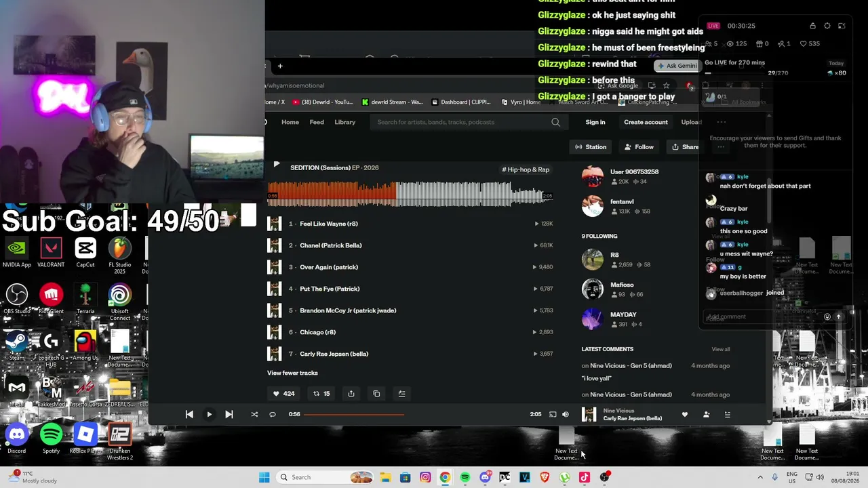This screenshot has height=488, width=868.
Task: Follow Nine Vicious from the player bar
Action: (x=706, y=415)
